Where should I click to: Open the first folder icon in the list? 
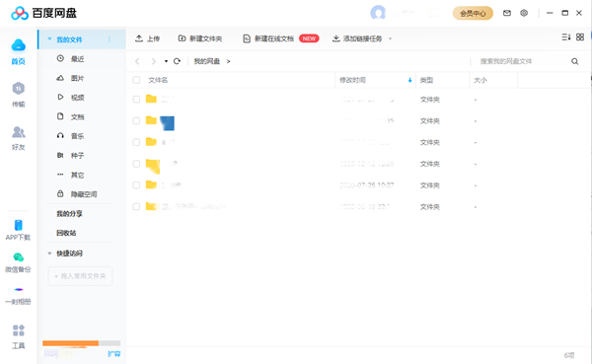coord(151,99)
